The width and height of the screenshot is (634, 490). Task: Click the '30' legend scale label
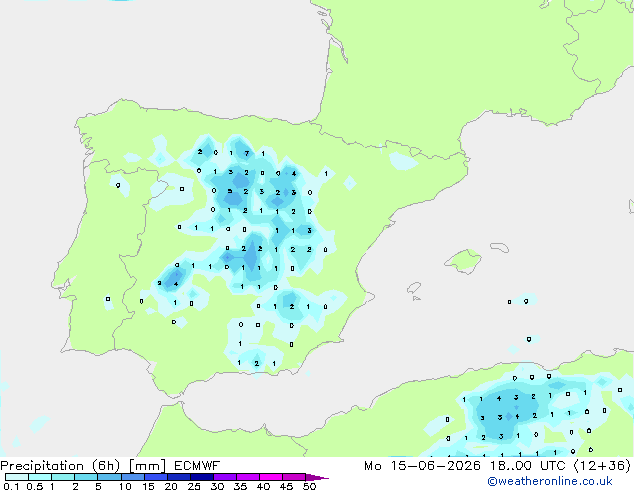coord(218,486)
